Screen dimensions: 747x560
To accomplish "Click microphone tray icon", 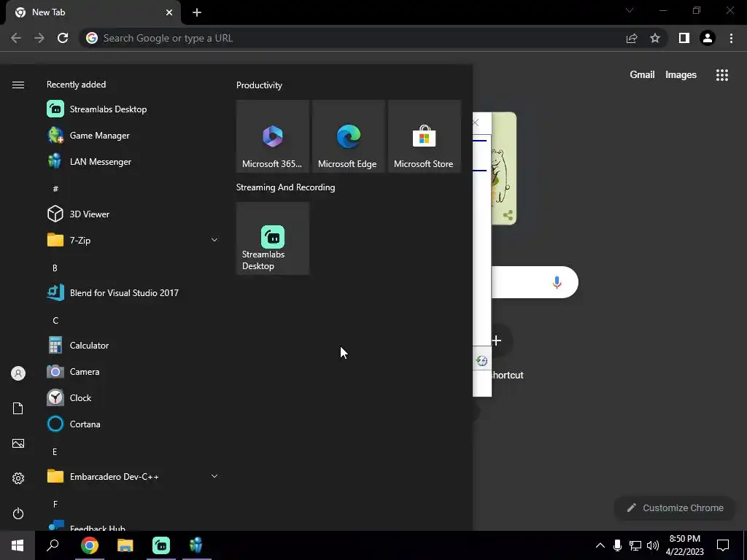I will tap(617, 545).
